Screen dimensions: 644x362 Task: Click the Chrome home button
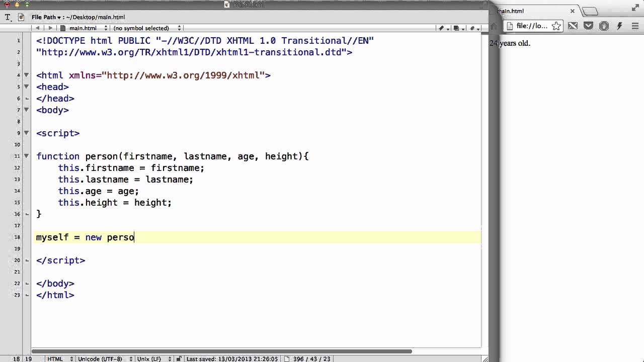(x=494, y=26)
